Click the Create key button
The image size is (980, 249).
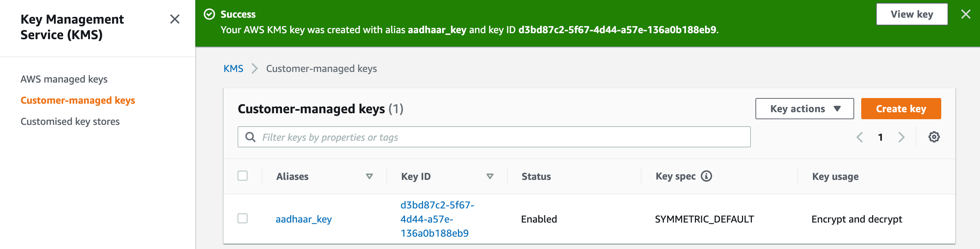901,109
